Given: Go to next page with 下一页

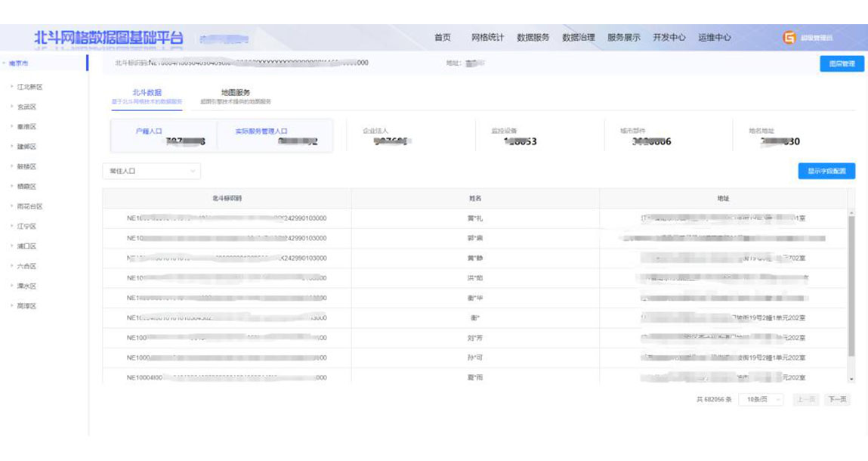Looking at the screenshot, I should [837, 400].
